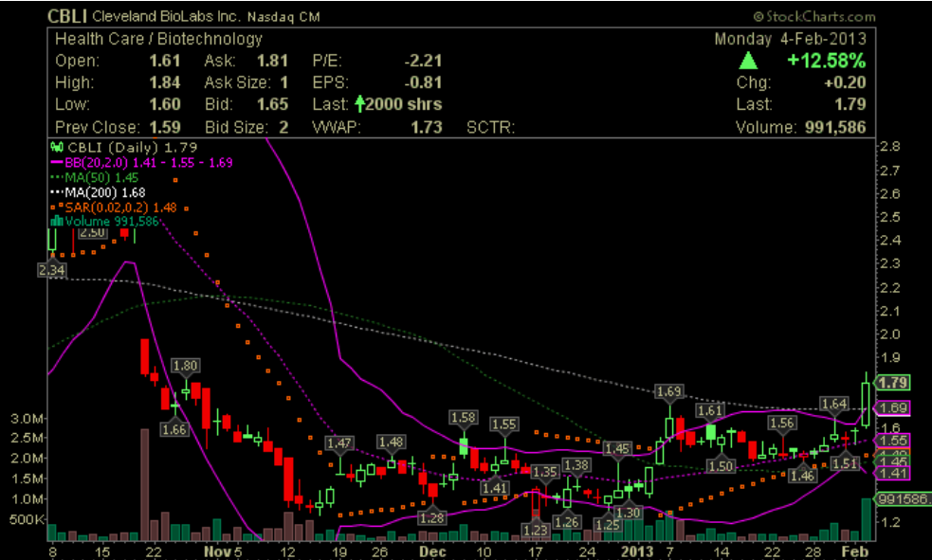Click the Prev Close value 1.59
The width and height of the screenshot is (932, 560).
click(165, 127)
